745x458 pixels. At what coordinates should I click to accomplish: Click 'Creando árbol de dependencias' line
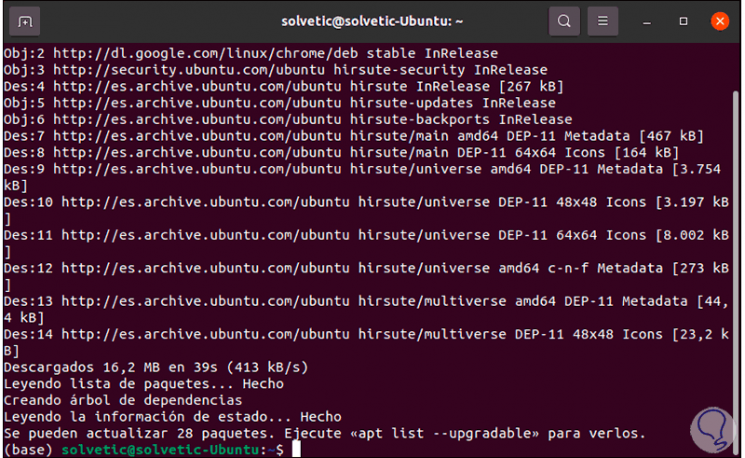tap(123, 401)
